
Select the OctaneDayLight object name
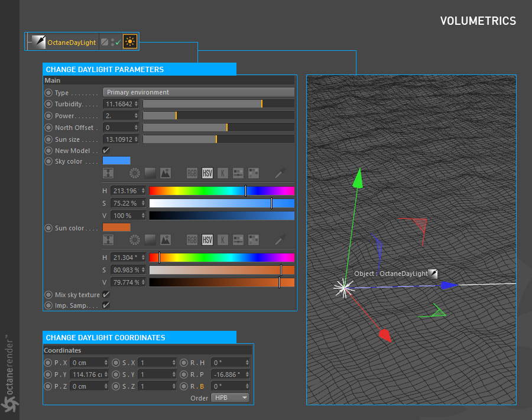pyautogui.click(x=72, y=43)
